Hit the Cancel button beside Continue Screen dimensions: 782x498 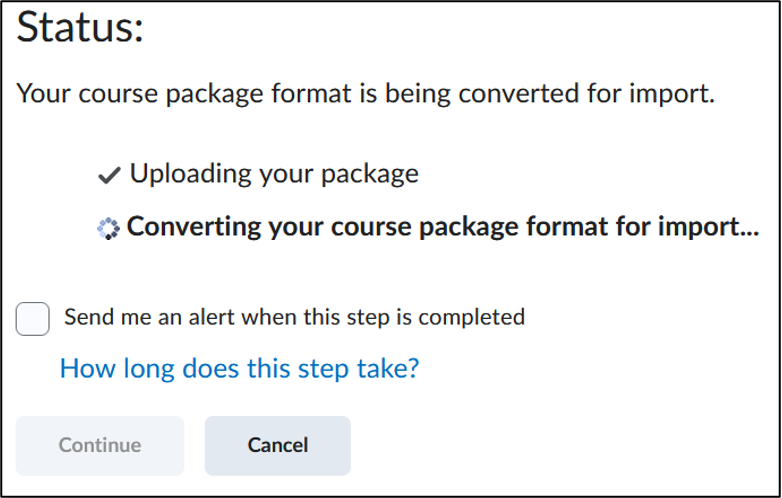pos(278,445)
